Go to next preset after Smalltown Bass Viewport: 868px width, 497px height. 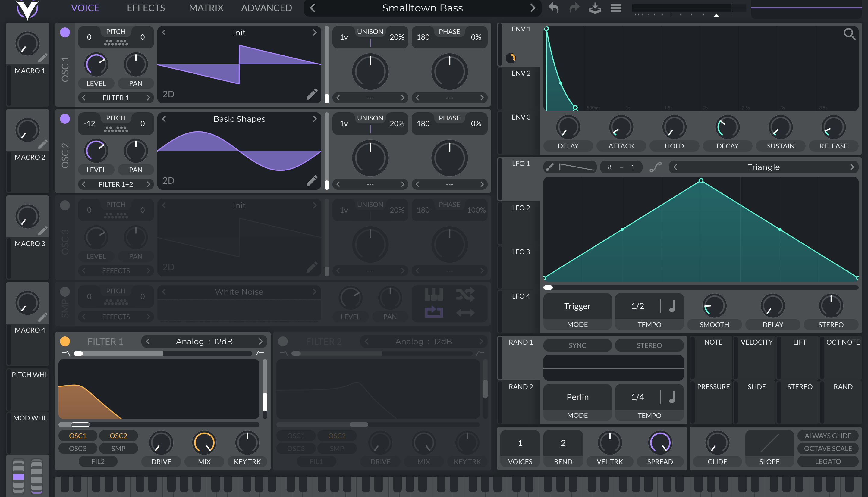(x=533, y=8)
